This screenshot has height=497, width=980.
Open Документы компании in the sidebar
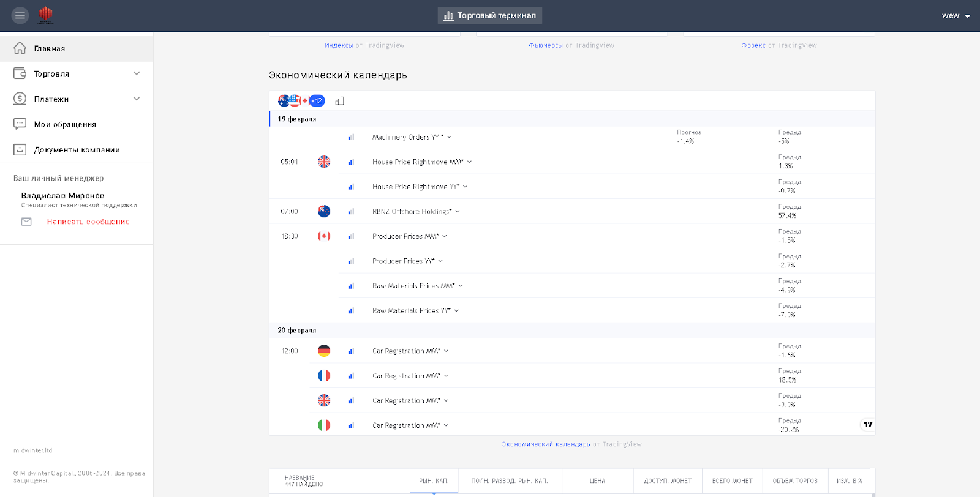77,149
